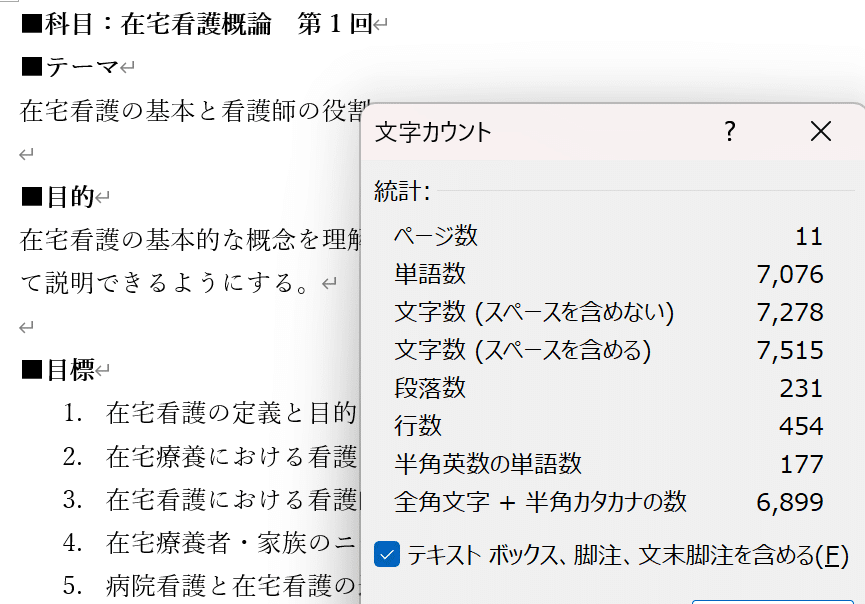This screenshot has height=604, width=865.
Task: Select the value 7,515
Action: (789, 351)
